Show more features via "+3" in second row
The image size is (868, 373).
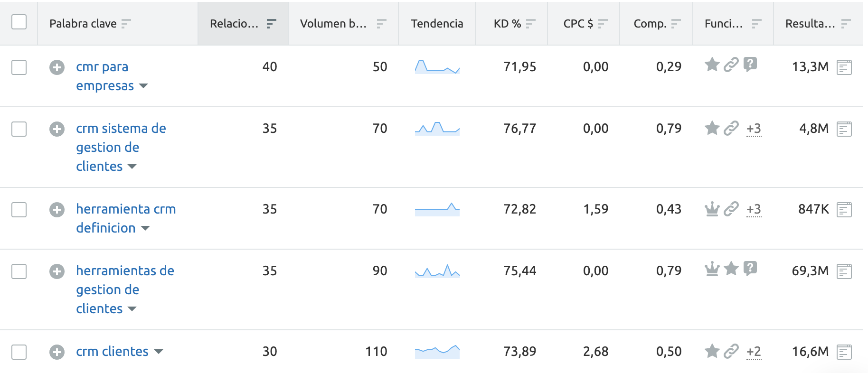[754, 129]
